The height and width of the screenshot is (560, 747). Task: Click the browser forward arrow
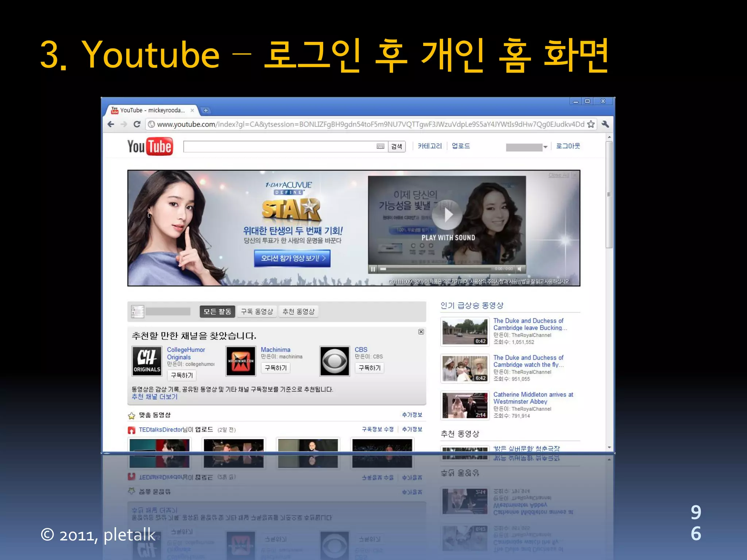(124, 124)
